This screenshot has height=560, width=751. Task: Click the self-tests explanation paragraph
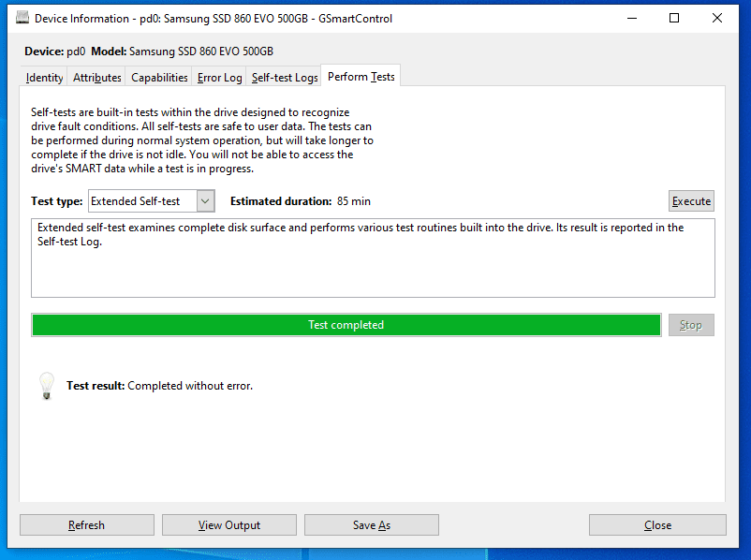pyautogui.click(x=202, y=140)
